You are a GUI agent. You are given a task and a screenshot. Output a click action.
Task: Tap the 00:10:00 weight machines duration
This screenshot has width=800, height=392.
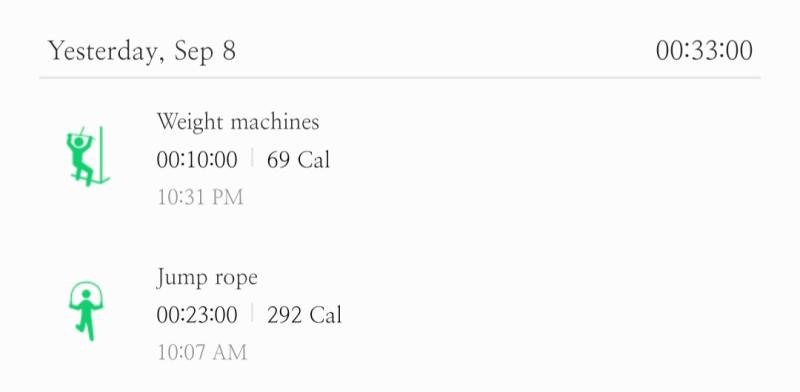click(197, 160)
